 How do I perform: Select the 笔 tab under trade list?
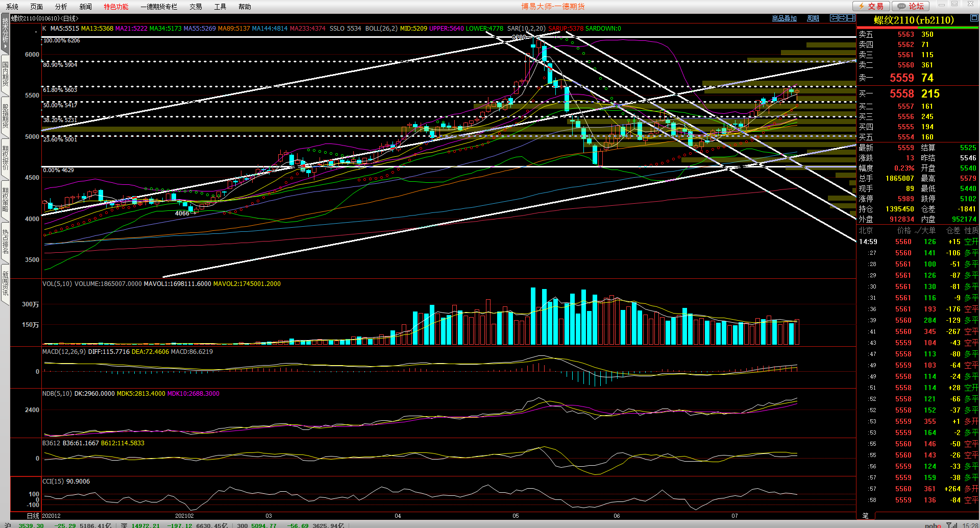tap(865, 515)
